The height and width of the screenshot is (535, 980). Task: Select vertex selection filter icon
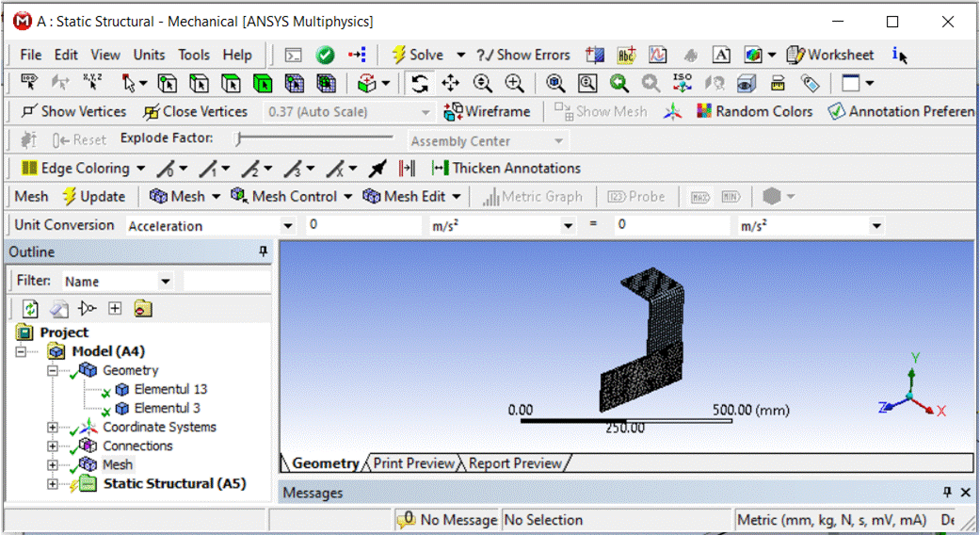167,83
